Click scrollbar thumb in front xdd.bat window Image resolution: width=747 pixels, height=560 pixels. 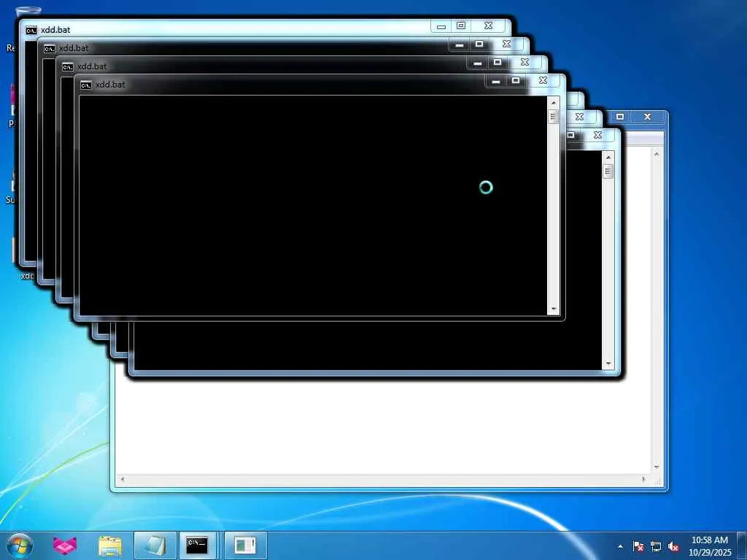tap(553, 117)
